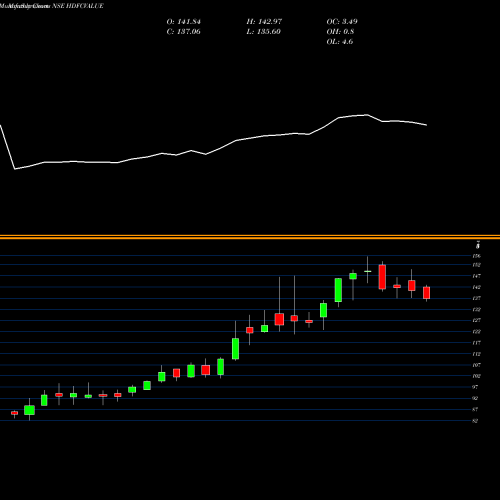Viewport: 500px width, 500px height.
Task: Click the NSE HDFCVALUE chart title
Action: click(78, 6)
